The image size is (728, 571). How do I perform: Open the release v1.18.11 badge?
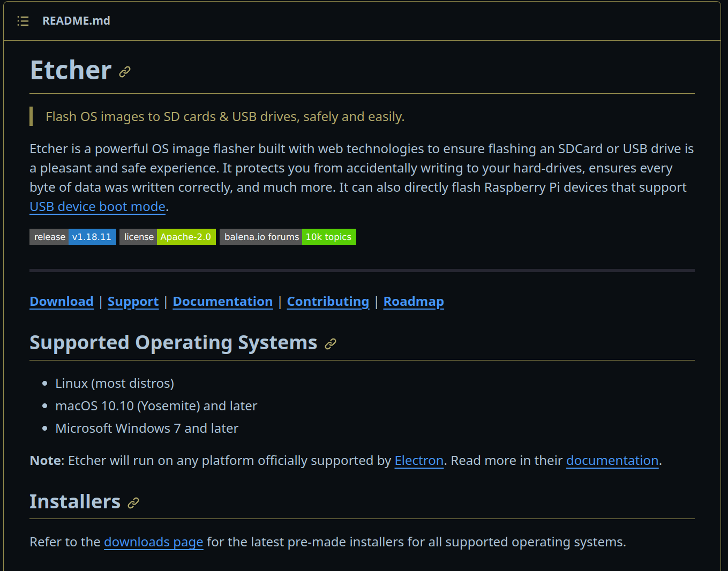tap(73, 237)
